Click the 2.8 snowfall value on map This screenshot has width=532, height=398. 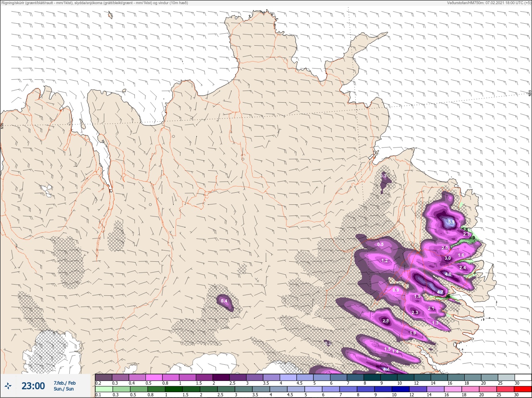coord(386,321)
